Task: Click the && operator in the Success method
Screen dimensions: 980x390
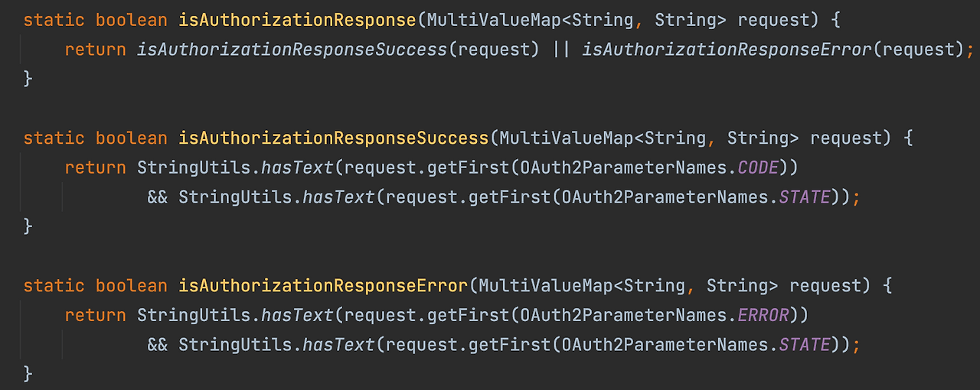Action: tap(158, 197)
